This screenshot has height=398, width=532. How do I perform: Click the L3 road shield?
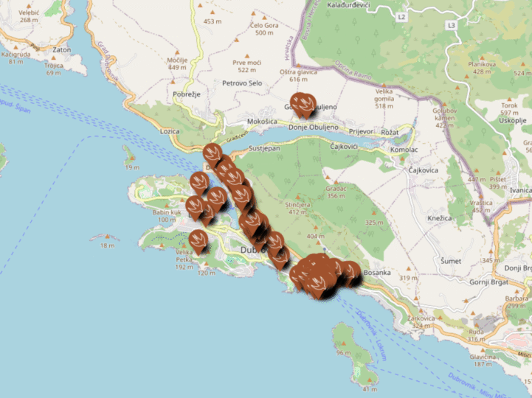452,25
